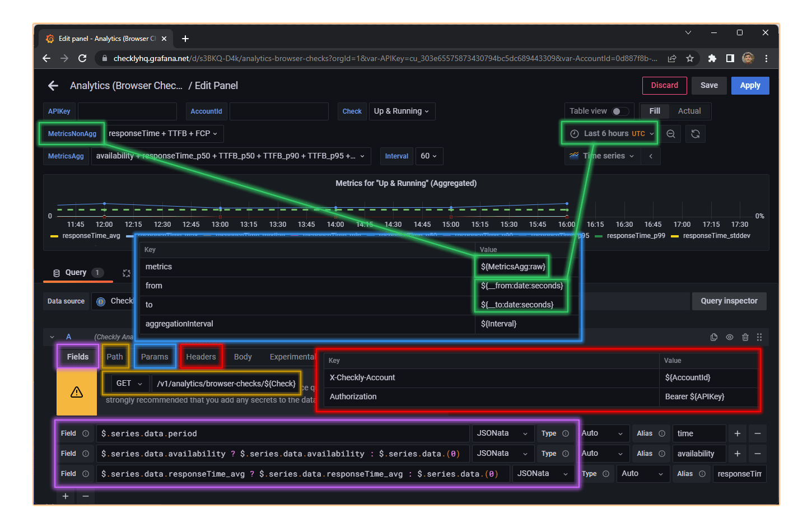Open the share icon in the address bar

point(672,58)
